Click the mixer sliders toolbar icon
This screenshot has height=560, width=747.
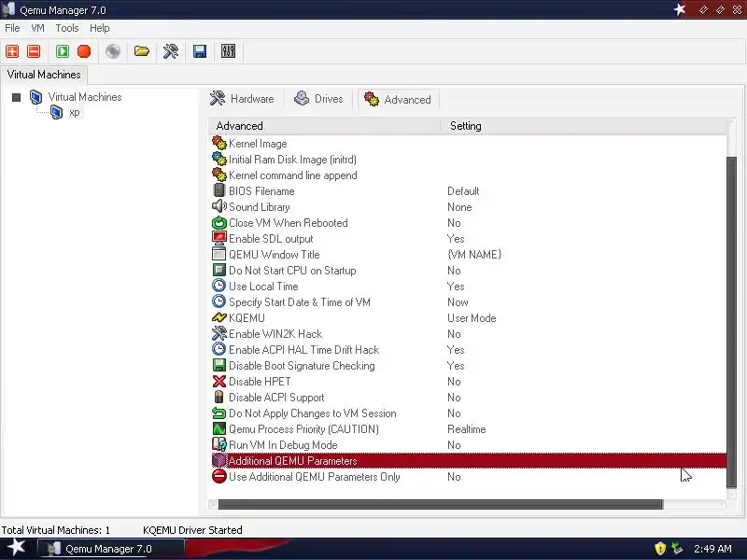tap(228, 51)
